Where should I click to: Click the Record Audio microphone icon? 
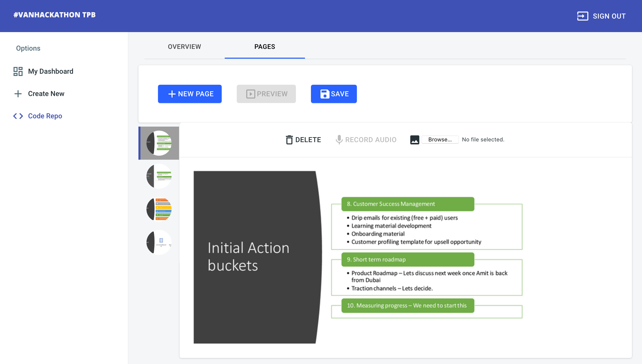(x=339, y=140)
